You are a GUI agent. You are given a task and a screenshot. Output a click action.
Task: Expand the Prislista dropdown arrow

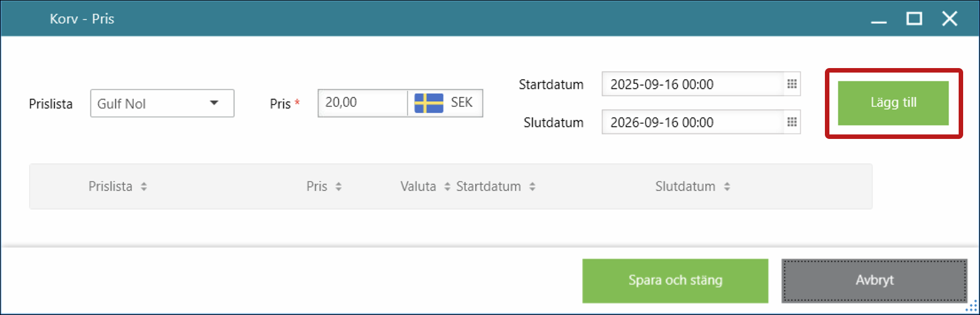(x=214, y=103)
